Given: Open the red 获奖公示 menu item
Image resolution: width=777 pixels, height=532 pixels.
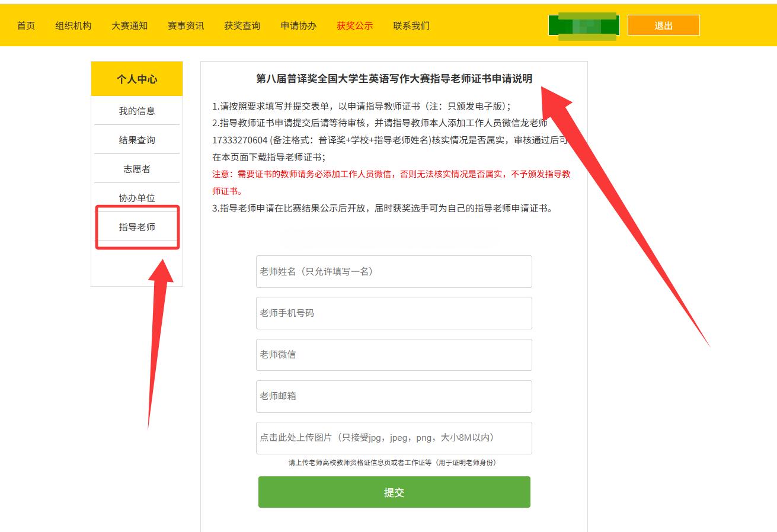Looking at the screenshot, I should point(354,25).
